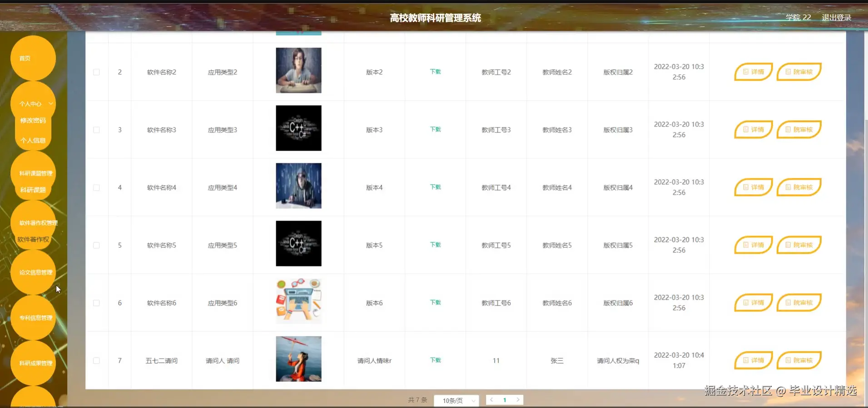
Task: Click 院审核 for row 4 软件名称4
Action: pyautogui.click(x=799, y=187)
